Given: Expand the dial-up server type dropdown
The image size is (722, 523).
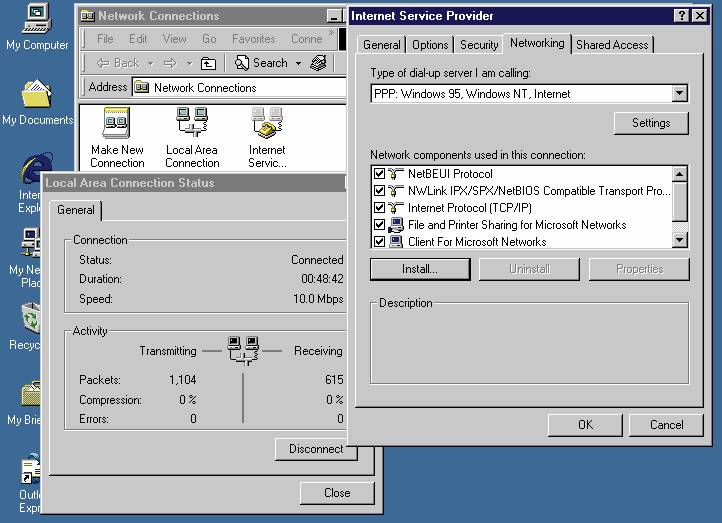Looking at the screenshot, I should coord(680,94).
